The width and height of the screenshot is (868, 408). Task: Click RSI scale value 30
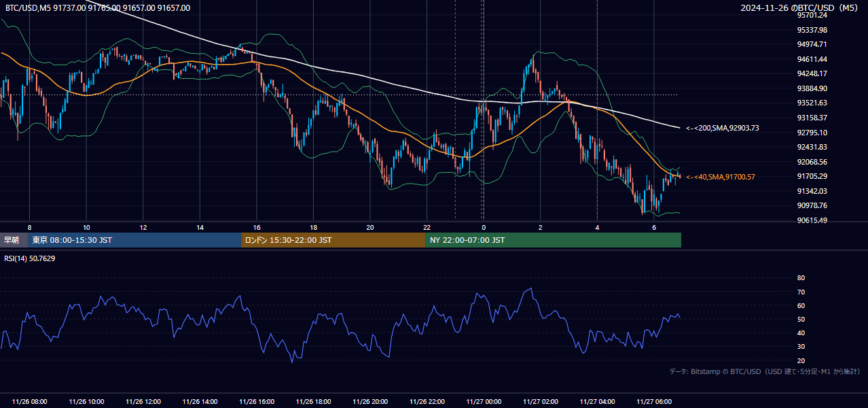tap(801, 347)
